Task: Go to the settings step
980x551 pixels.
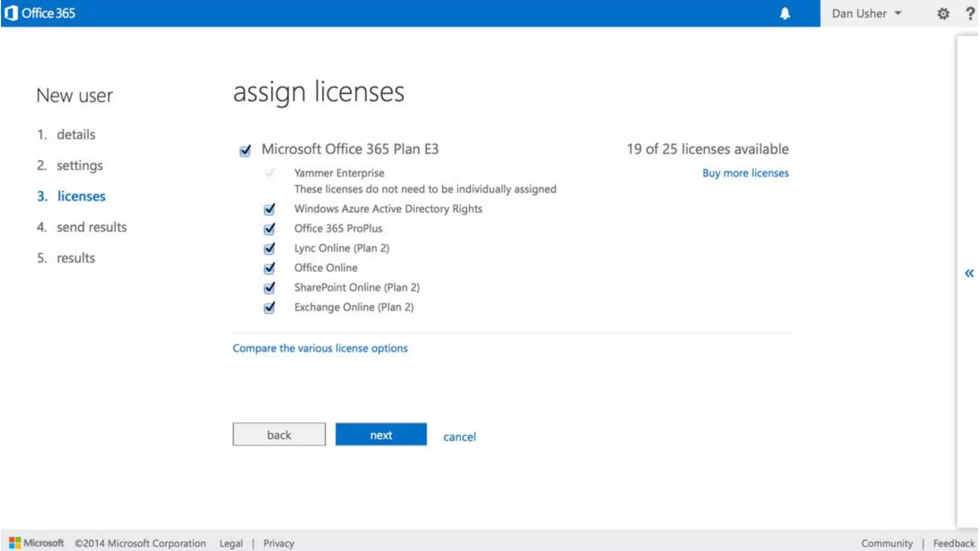Action: tap(79, 165)
